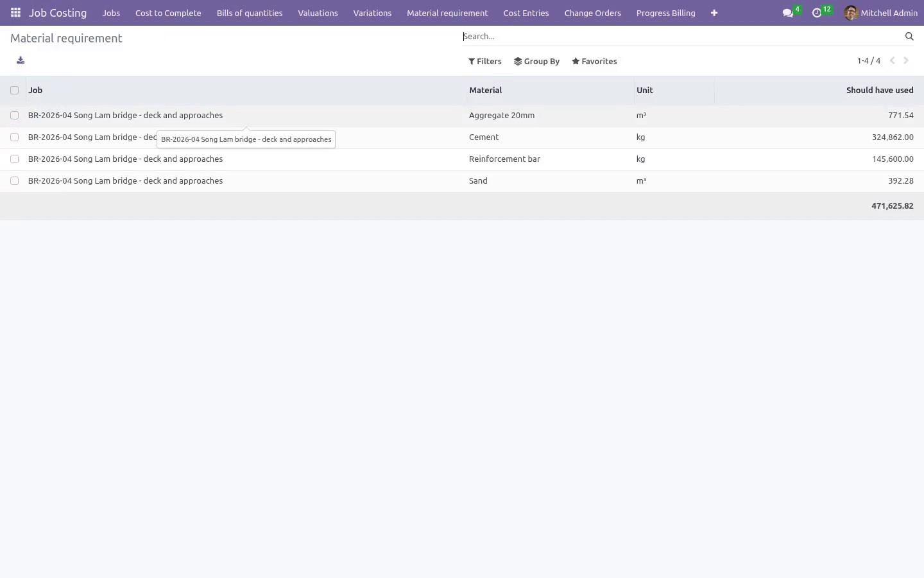
Task: Click Mitchell Admin avatar picture
Action: point(851,13)
